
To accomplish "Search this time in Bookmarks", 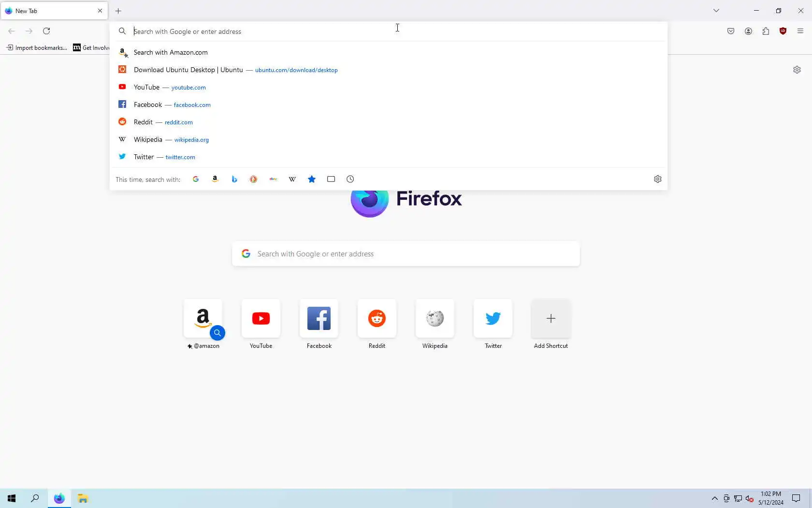I will click(312, 179).
